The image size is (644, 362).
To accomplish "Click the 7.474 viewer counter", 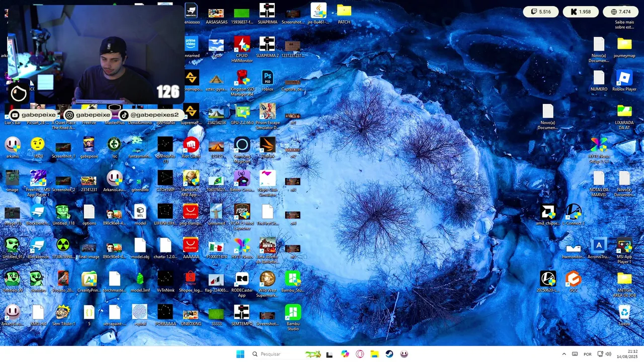I will (x=620, y=12).
